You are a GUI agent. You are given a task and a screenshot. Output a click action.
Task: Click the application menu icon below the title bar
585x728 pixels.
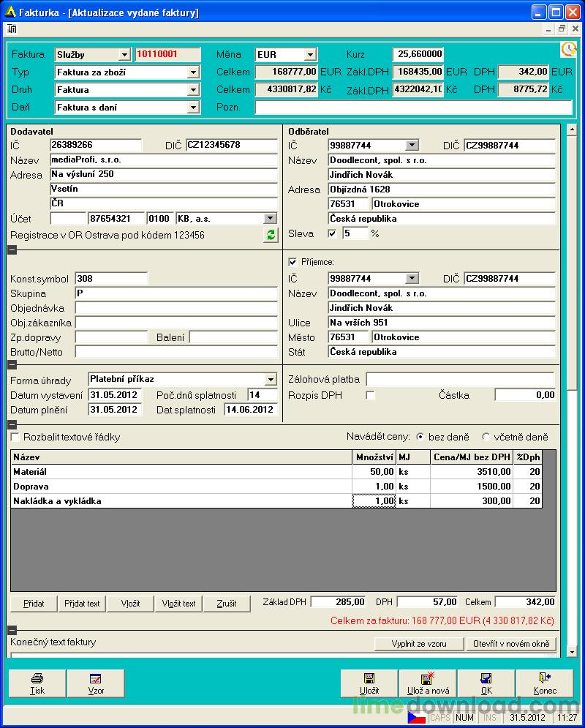[x=12, y=29]
